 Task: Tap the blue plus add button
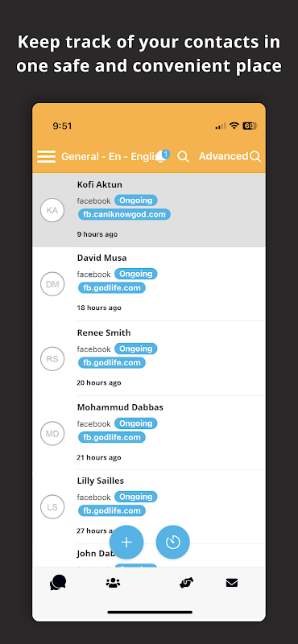coord(126,542)
